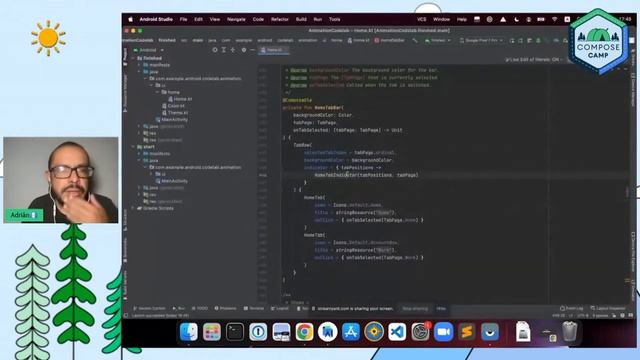Open the Edit menu
This screenshot has width=640, height=360.
point(198,19)
